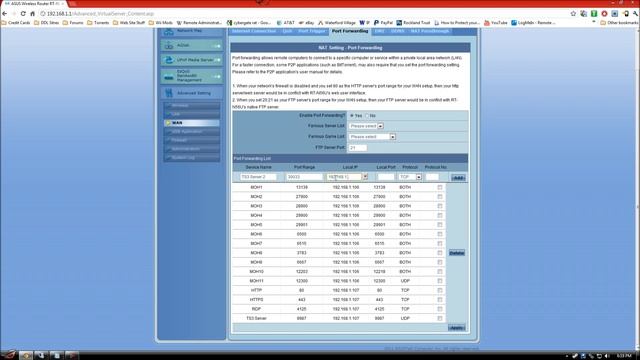
Task: Tick the checkbox for MOH3 row
Action: point(440,206)
